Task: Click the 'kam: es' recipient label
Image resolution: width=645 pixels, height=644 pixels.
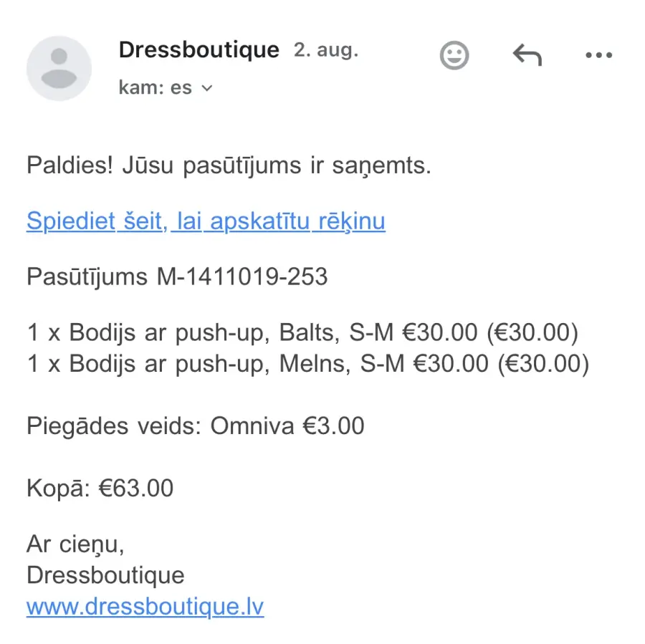Action: [156, 87]
